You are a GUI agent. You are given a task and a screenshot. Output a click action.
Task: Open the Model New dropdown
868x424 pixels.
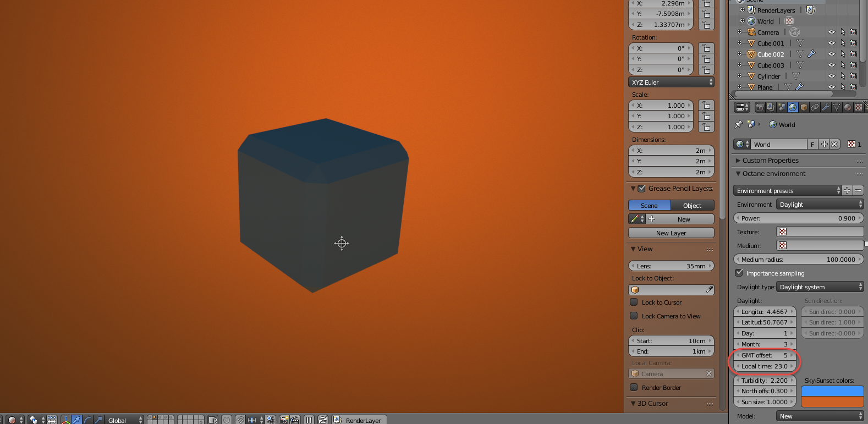pos(820,416)
